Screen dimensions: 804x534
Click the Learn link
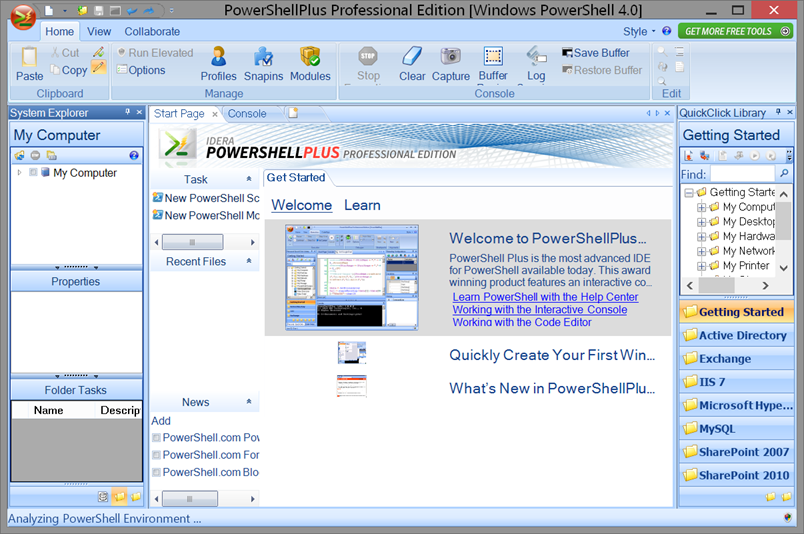point(362,205)
